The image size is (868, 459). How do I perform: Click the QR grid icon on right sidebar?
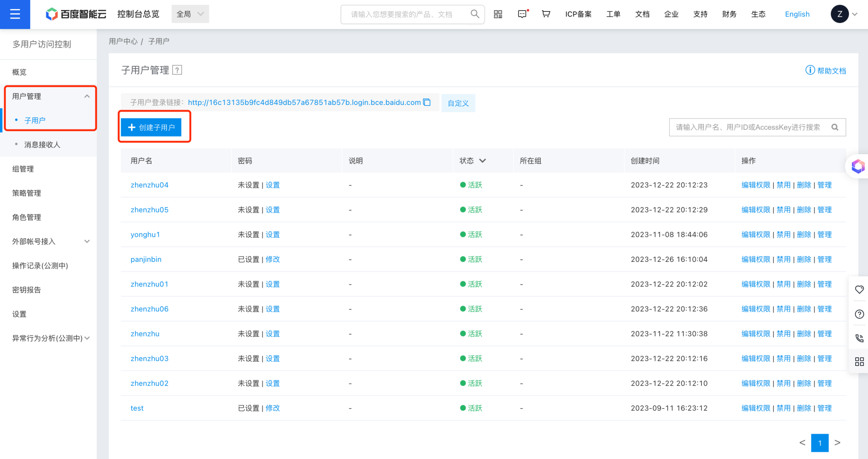click(859, 362)
